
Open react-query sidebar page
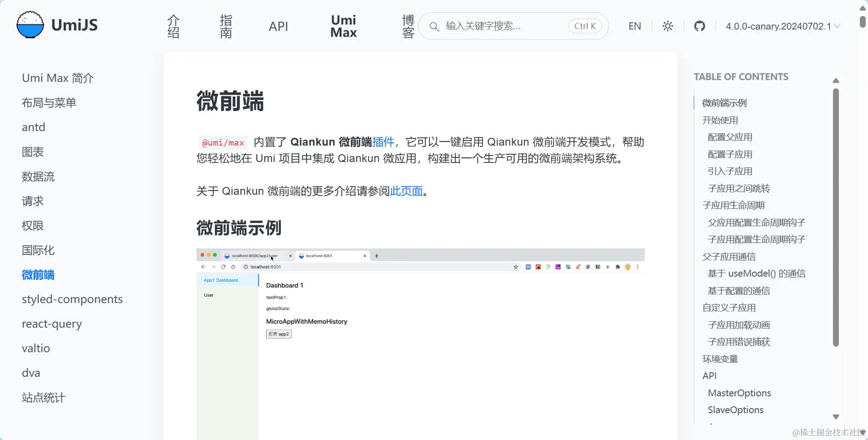click(x=52, y=324)
